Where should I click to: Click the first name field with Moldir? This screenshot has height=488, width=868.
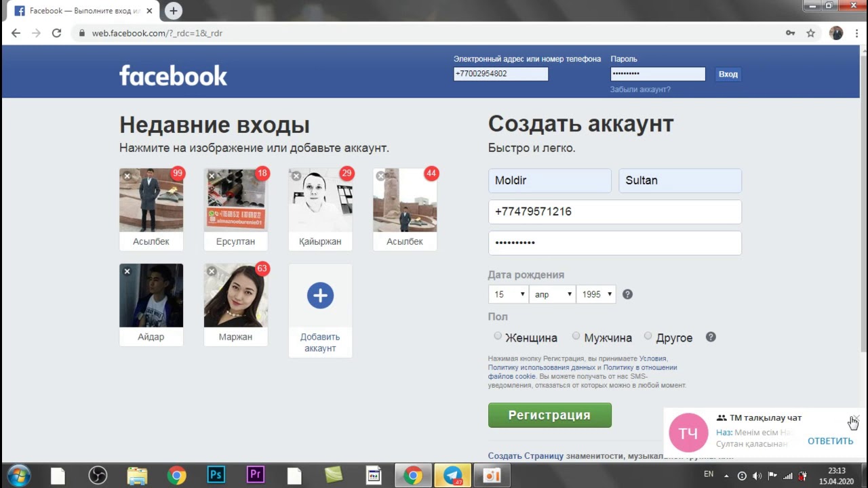[550, 180]
